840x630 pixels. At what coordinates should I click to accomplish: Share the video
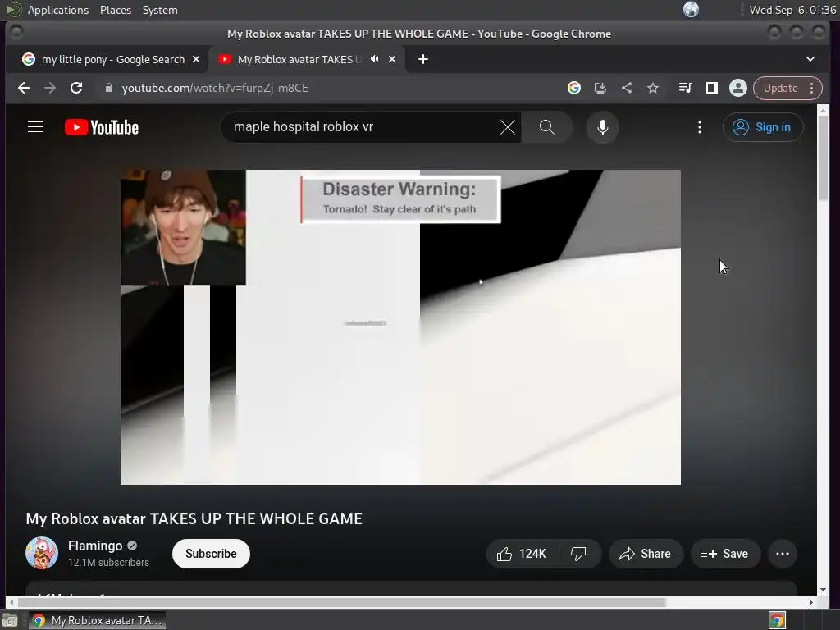point(646,554)
